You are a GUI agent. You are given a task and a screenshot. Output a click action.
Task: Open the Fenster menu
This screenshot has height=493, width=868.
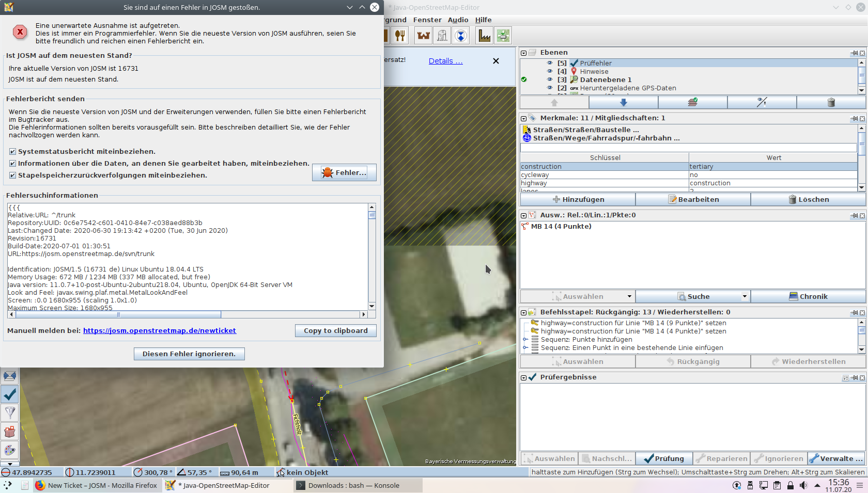click(x=427, y=20)
